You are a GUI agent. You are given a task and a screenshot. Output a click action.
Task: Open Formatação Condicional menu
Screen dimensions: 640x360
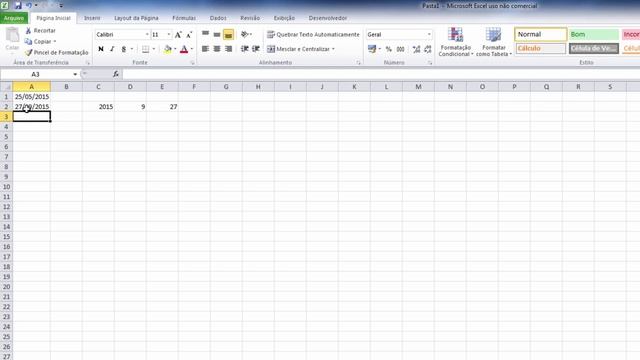click(x=456, y=42)
